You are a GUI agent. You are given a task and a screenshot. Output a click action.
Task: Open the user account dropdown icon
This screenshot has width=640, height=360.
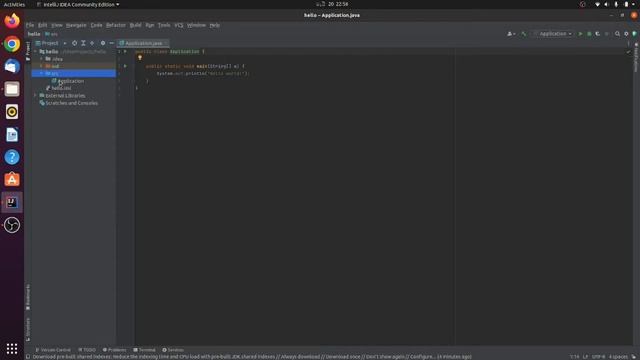pyautogui.click(x=511, y=34)
